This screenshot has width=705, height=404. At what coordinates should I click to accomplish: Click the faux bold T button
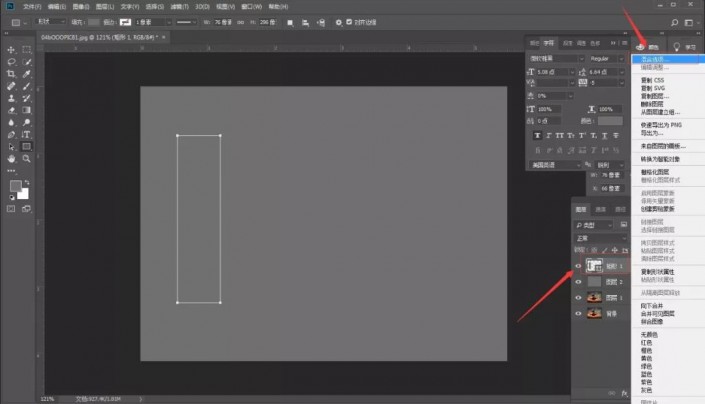pyautogui.click(x=537, y=134)
